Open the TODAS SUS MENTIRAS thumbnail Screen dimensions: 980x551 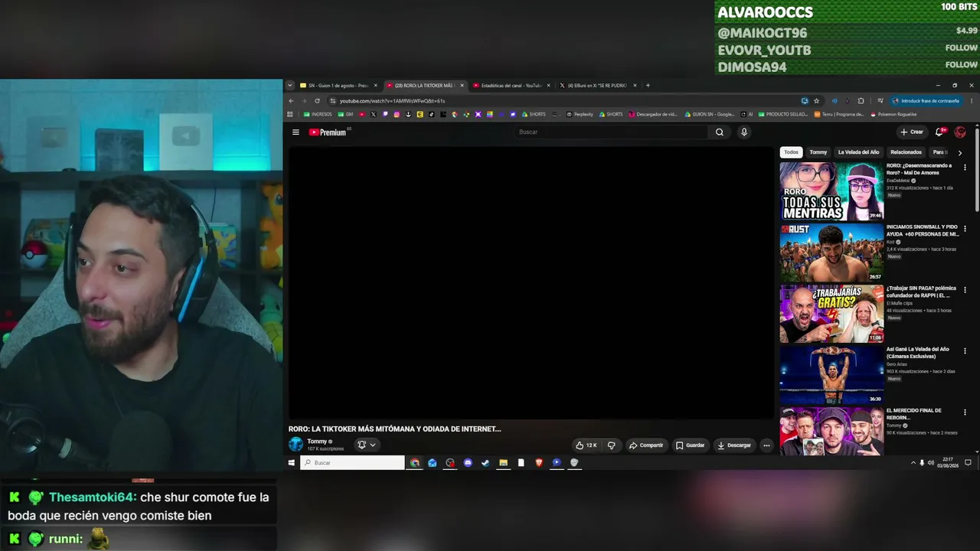831,191
